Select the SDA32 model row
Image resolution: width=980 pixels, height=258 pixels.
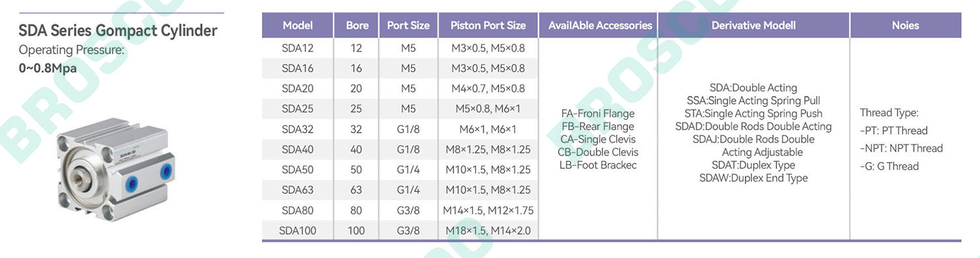(399, 129)
